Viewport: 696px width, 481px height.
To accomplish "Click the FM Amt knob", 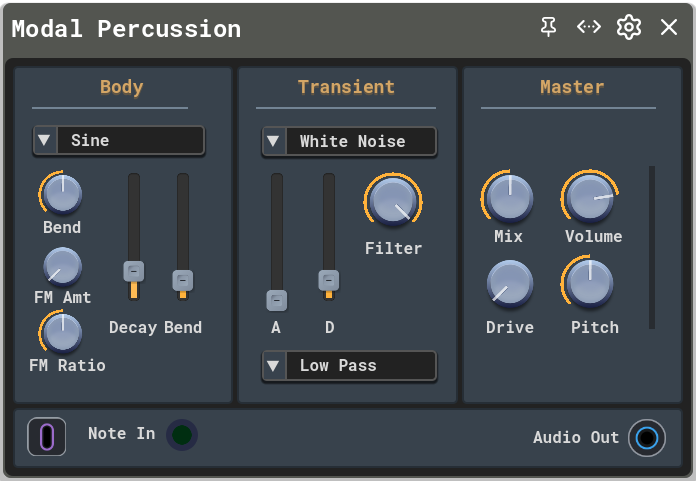I will (x=62, y=267).
